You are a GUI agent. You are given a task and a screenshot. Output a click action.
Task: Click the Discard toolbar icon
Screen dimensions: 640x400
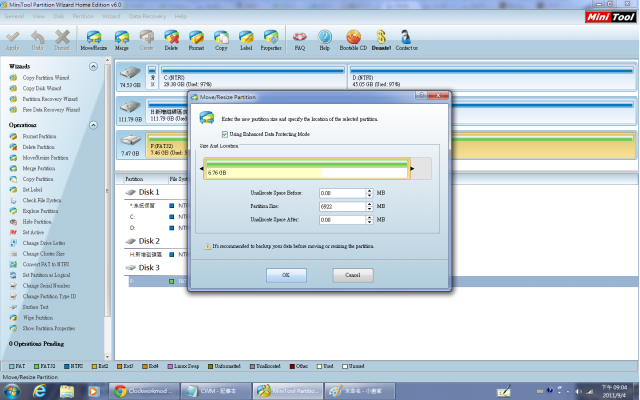click(62, 40)
